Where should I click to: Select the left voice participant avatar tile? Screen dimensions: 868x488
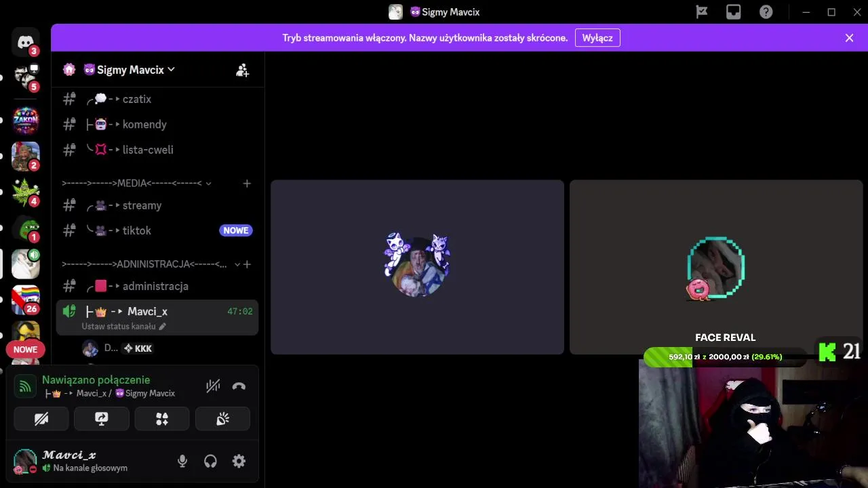click(x=417, y=267)
